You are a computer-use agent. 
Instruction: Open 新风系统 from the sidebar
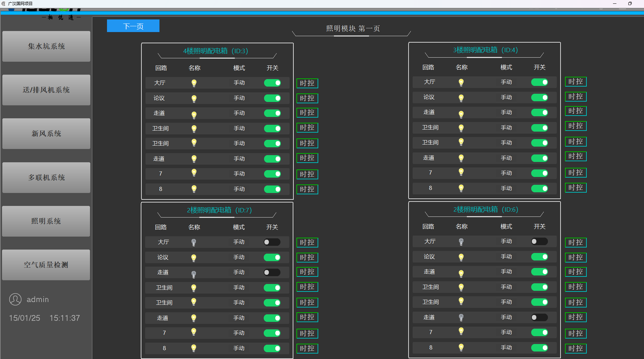pyautogui.click(x=46, y=134)
